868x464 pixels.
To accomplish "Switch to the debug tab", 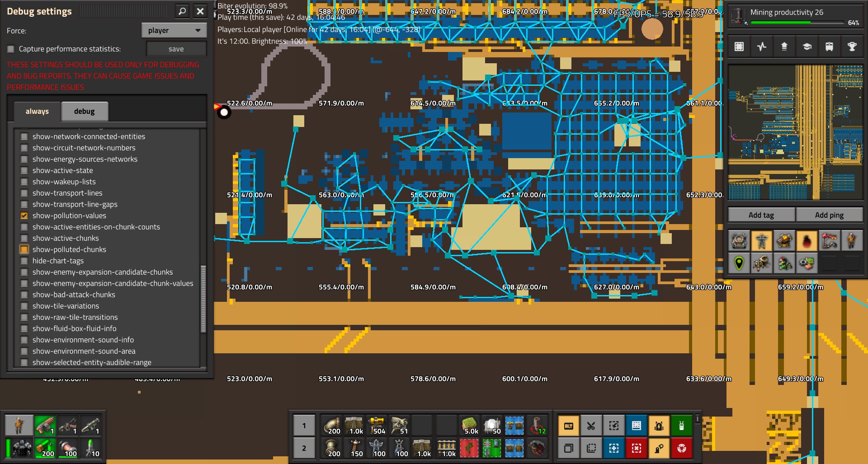I will [85, 111].
